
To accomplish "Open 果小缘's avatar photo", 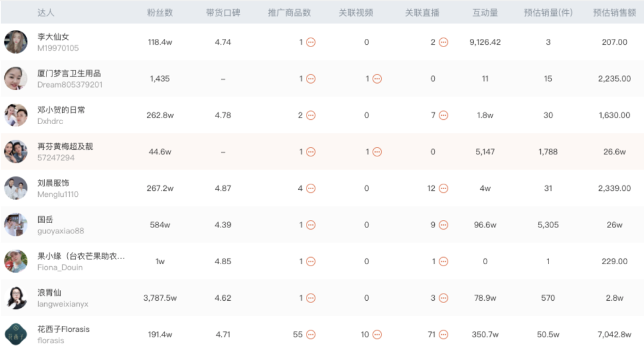I will point(16,261).
